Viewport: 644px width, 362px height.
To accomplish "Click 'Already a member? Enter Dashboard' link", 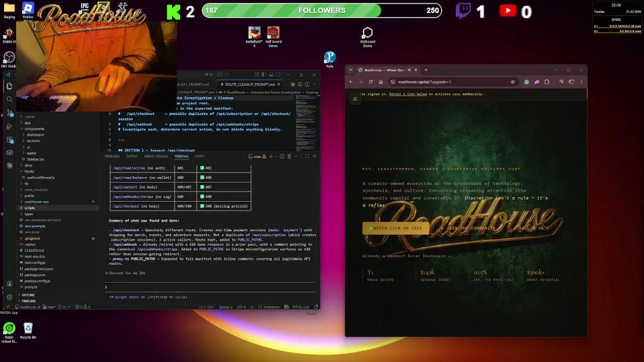I will (x=407, y=256).
